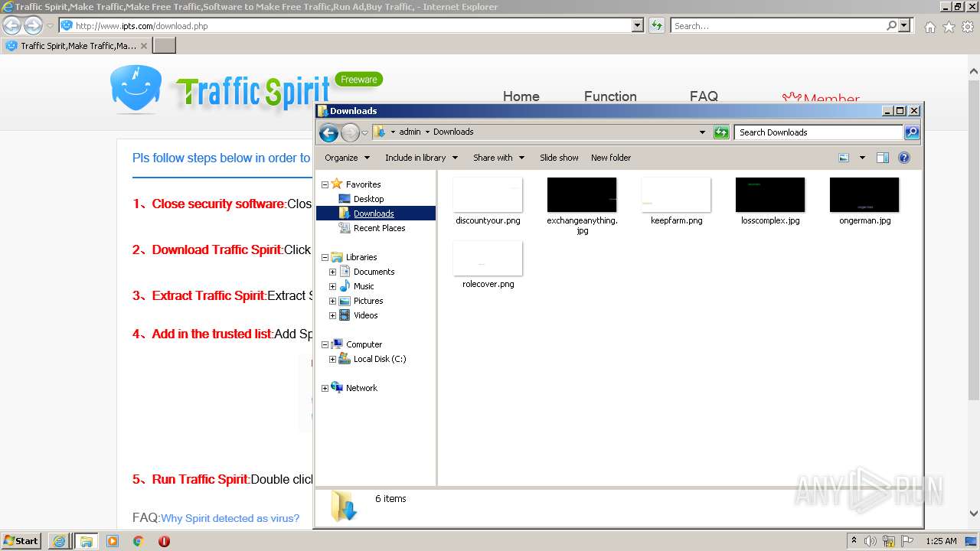
Task: Show the preview pane icon
Action: (883, 158)
